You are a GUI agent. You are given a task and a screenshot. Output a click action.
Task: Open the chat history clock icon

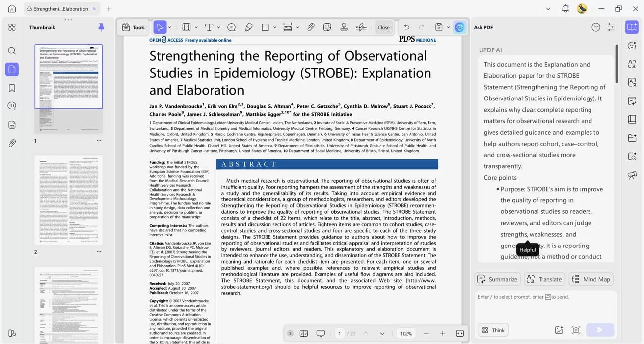pyautogui.click(x=596, y=27)
